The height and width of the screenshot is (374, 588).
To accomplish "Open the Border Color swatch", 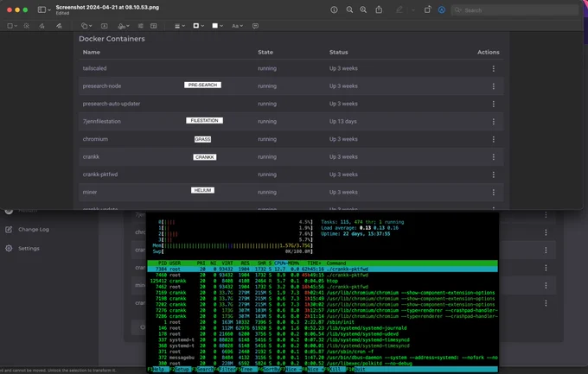I will click(x=198, y=26).
